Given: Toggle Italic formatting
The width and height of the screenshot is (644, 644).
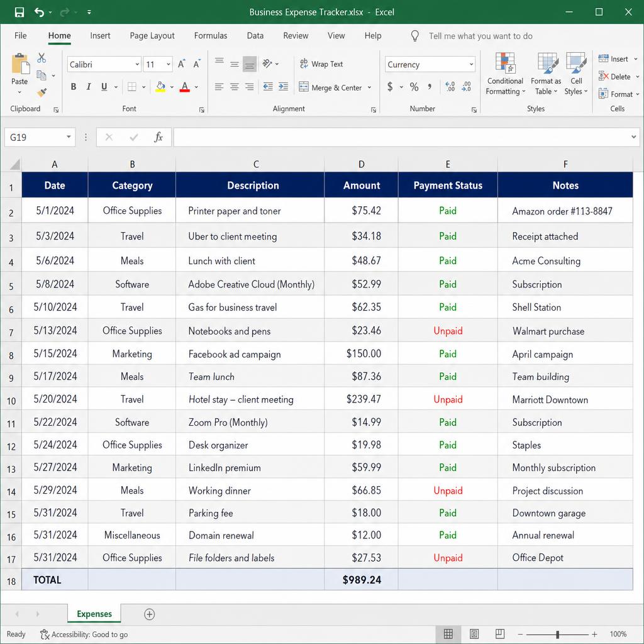Looking at the screenshot, I should click(x=89, y=87).
